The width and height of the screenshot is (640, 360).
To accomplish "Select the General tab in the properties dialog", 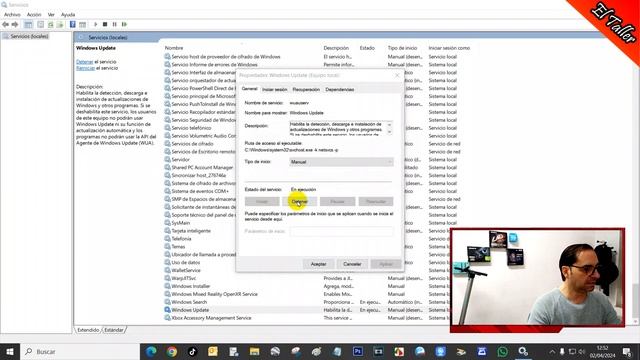I will (x=249, y=89).
